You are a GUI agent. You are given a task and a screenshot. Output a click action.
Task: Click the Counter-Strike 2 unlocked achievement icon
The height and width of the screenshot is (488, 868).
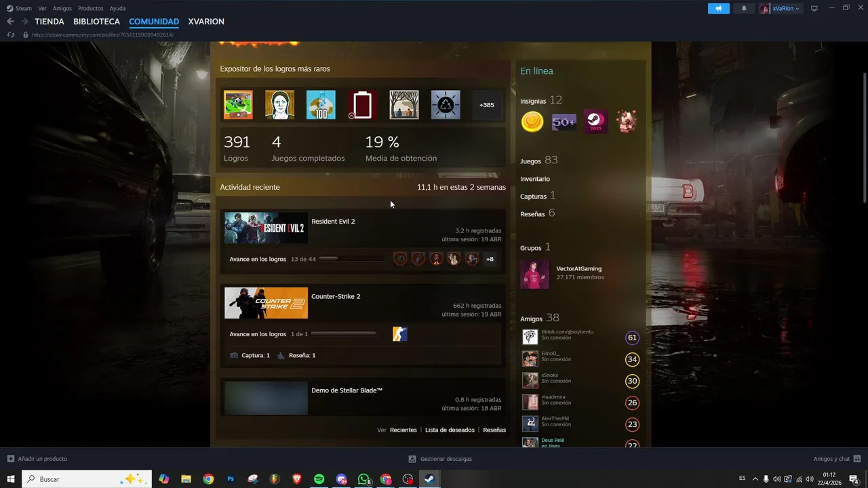pyautogui.click(x=400, y=334)
